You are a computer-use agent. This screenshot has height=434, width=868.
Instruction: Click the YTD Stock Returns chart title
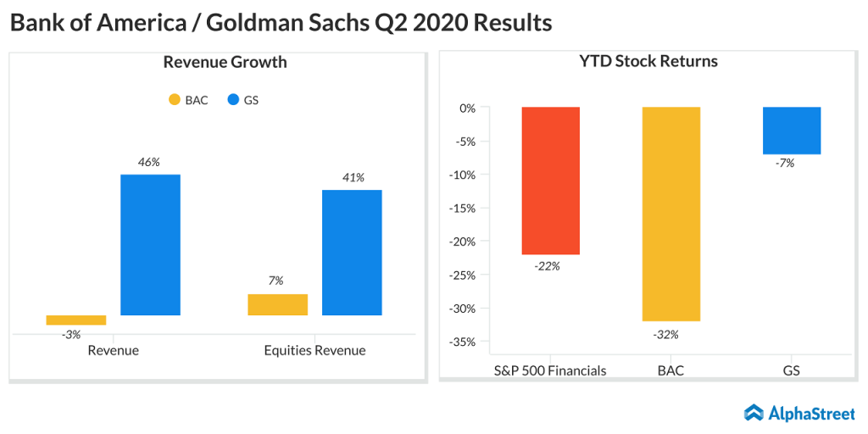(648, 61)
